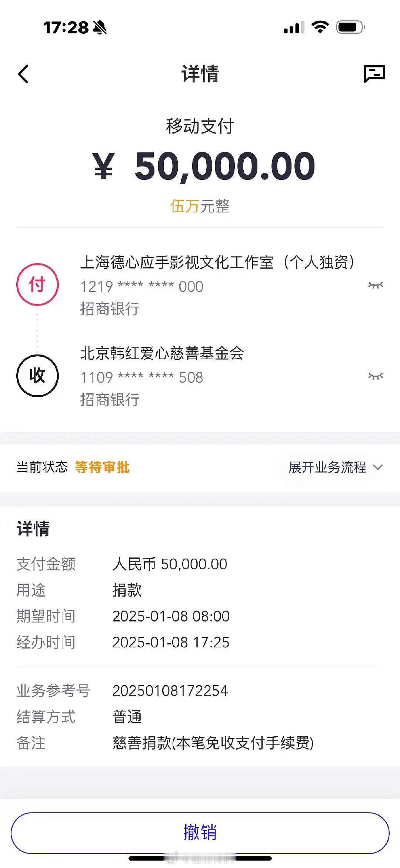Tap payee name 北京韩红爱心慈善基金会
The image size is (400, 868).
[x=162, y=353]
